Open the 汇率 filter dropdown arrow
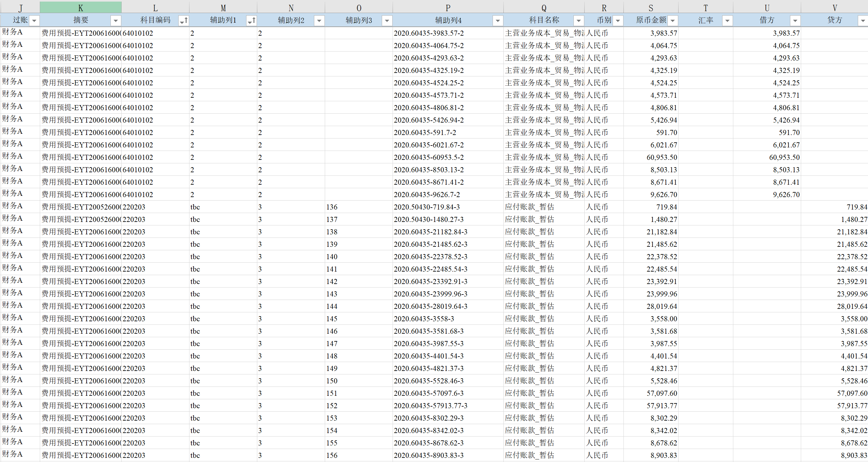This screenshot has height=462, width=868. (727, 21)
